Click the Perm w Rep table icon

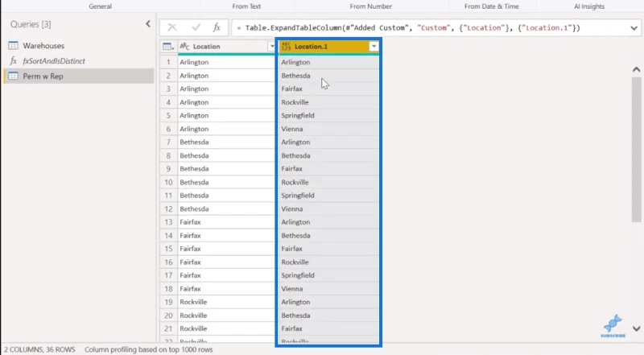[13, 76]
